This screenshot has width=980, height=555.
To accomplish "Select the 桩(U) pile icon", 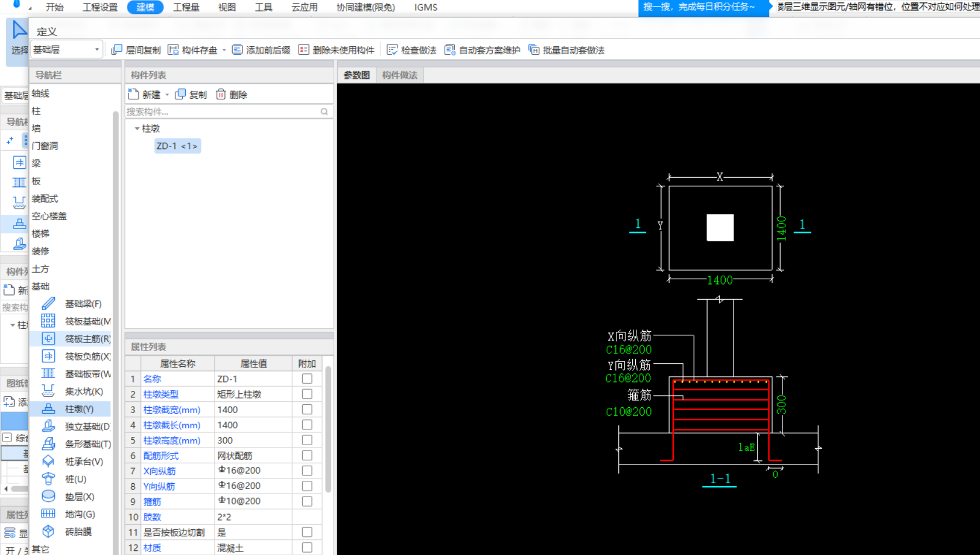I will pyautogui.click(x=49, y=478).
